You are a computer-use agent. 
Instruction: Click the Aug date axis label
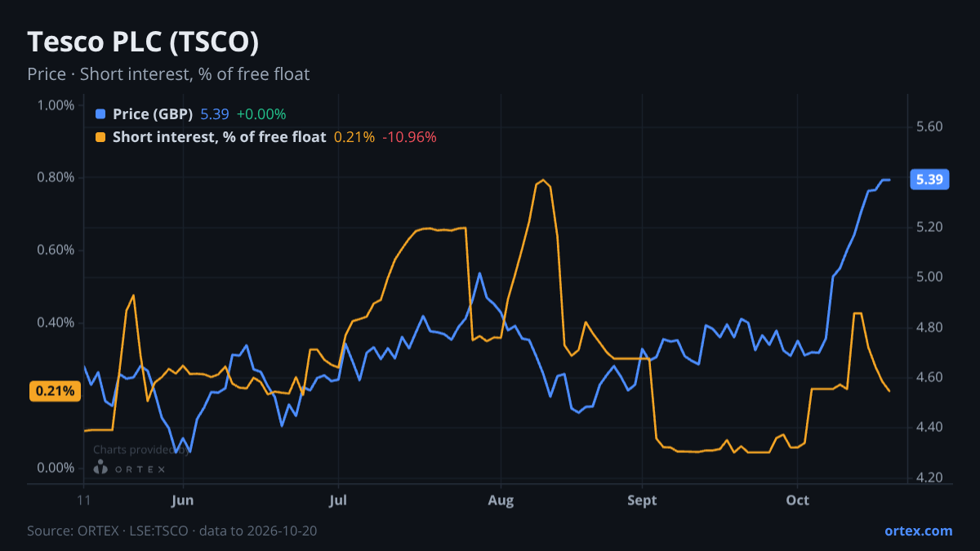[501, 500]
